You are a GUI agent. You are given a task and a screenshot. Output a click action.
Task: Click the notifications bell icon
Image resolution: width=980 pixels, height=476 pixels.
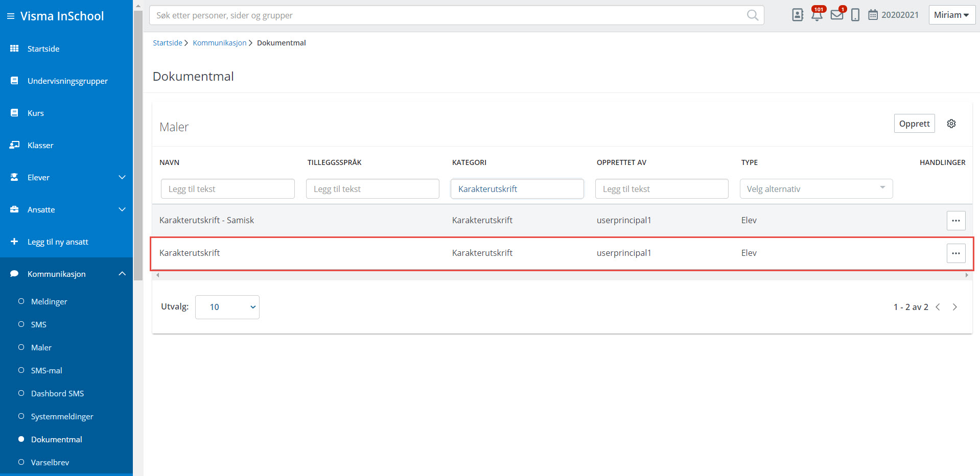click(816, 15)
